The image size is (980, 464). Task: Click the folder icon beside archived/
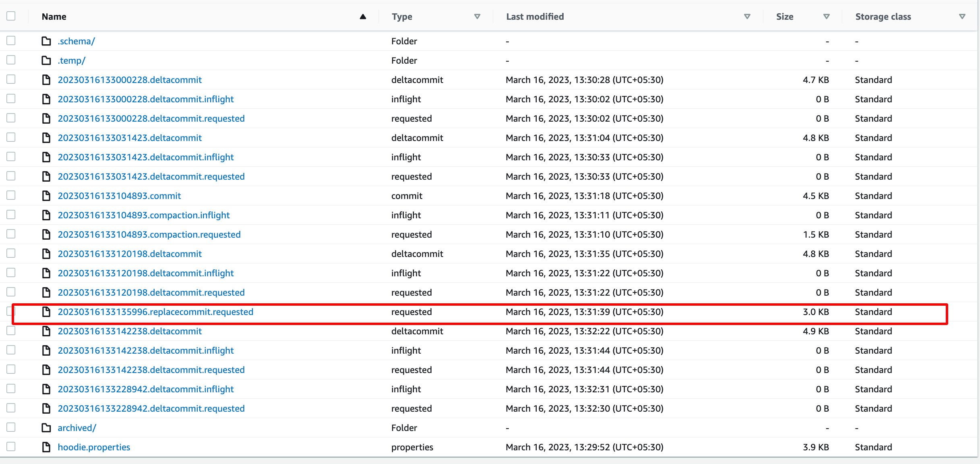46,428
